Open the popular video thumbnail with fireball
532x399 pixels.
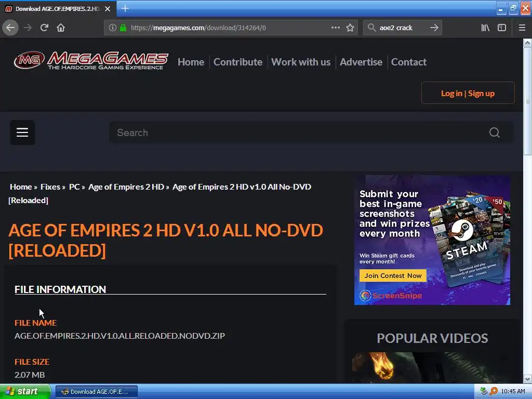point(432,368)
